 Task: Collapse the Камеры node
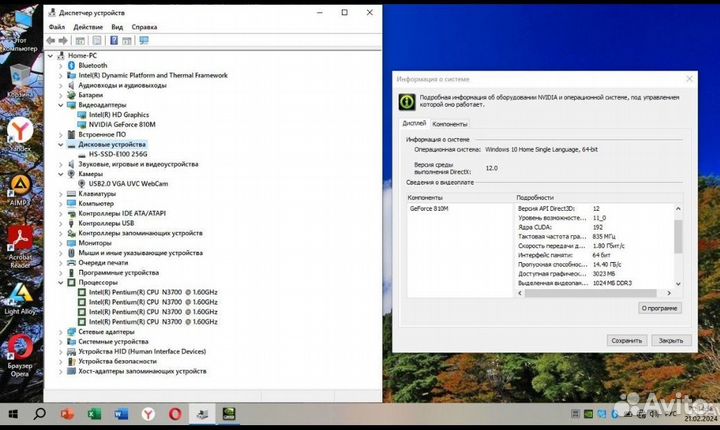point(61,174)
